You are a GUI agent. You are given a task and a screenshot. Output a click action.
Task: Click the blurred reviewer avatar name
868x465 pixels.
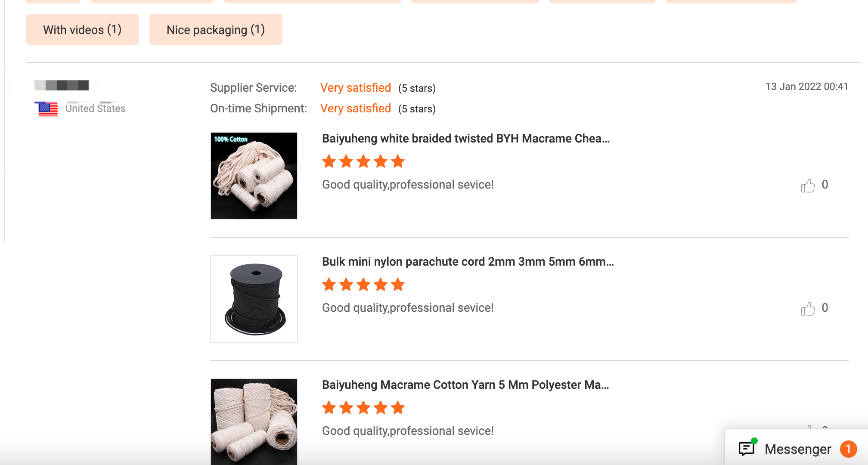point(62,85)
